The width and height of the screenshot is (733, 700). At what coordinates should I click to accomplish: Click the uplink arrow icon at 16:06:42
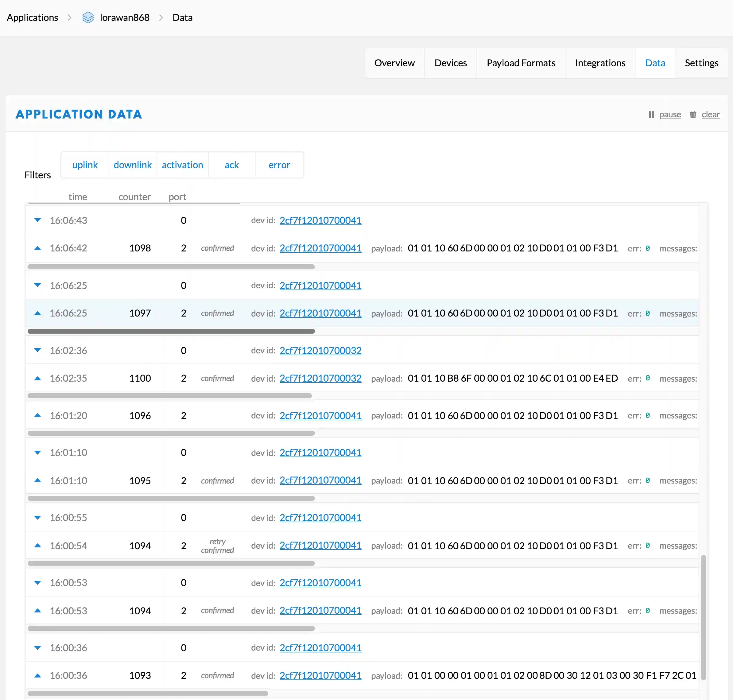click(37, 248)
